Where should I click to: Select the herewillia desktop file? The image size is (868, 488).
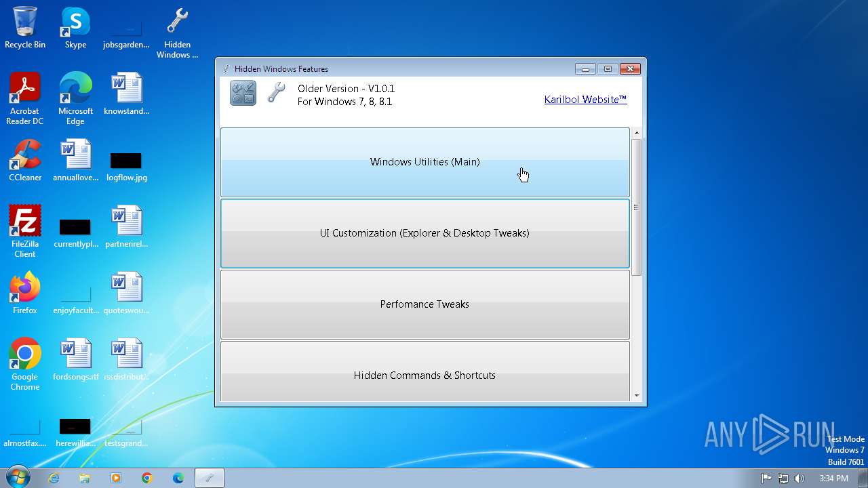(75, 431)
